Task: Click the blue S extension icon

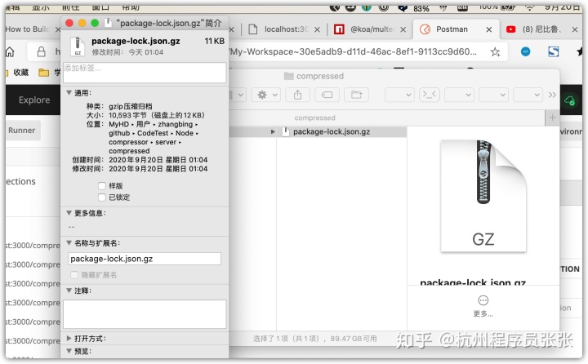Action: [554, 51]
